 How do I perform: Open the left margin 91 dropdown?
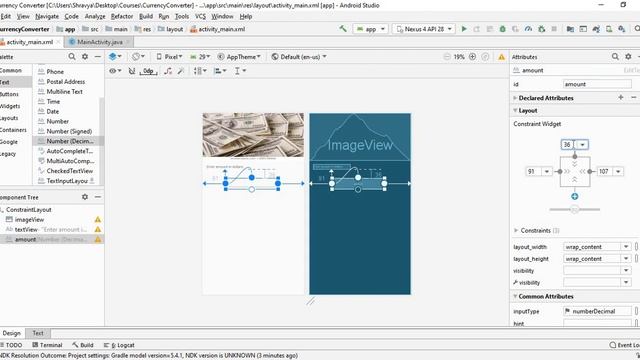point(547,171)
